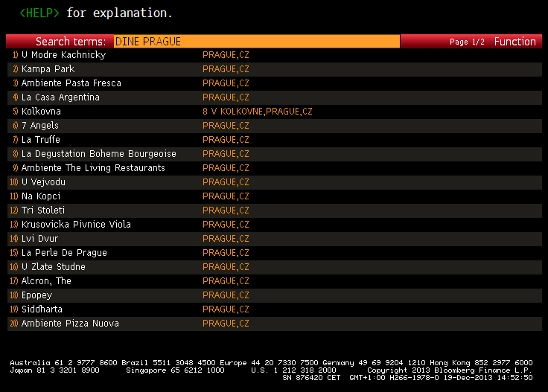Click the Singapore 65 6212 1000 contact

pyautogui.click(x=175, y=370)
